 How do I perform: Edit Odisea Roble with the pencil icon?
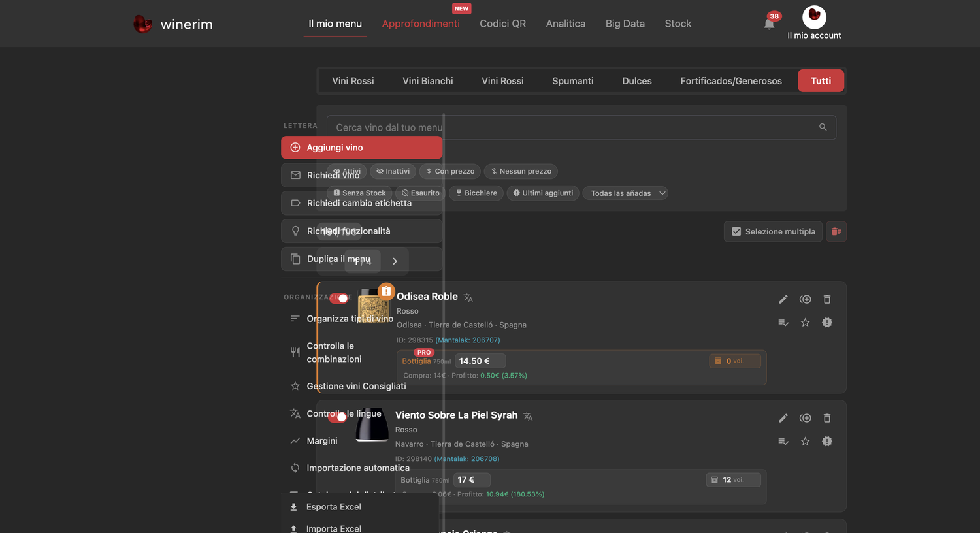783,299
